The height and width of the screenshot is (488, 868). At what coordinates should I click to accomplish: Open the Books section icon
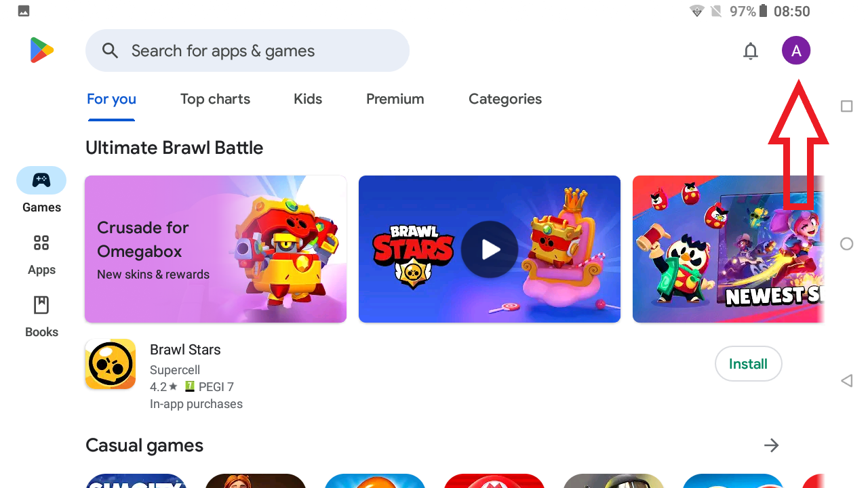pos(41,305)
